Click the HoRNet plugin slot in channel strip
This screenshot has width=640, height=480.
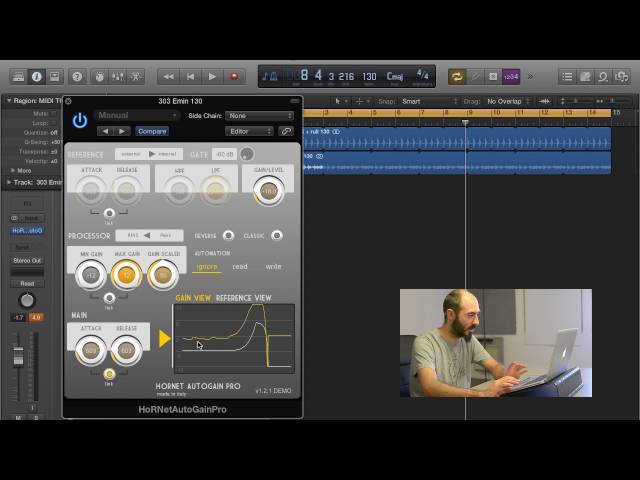coord(27,231)
